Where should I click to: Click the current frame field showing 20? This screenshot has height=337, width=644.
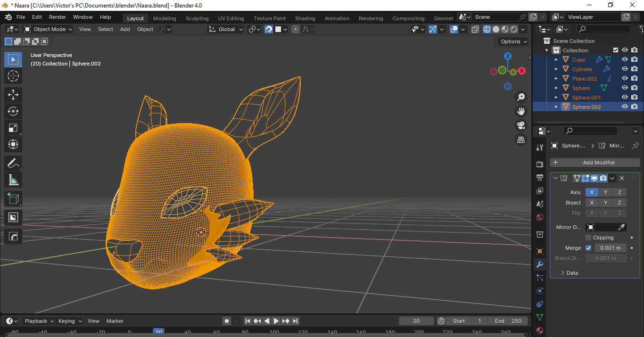416,321
